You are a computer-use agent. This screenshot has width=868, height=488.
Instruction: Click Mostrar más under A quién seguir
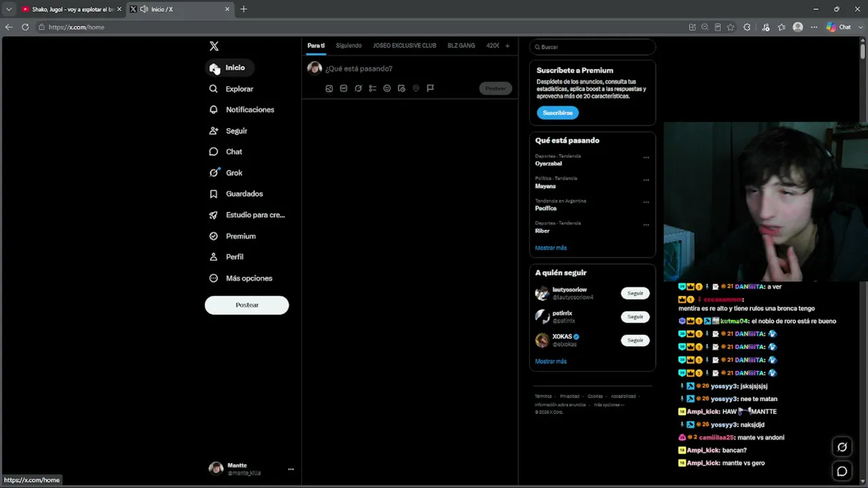[551, 361]
